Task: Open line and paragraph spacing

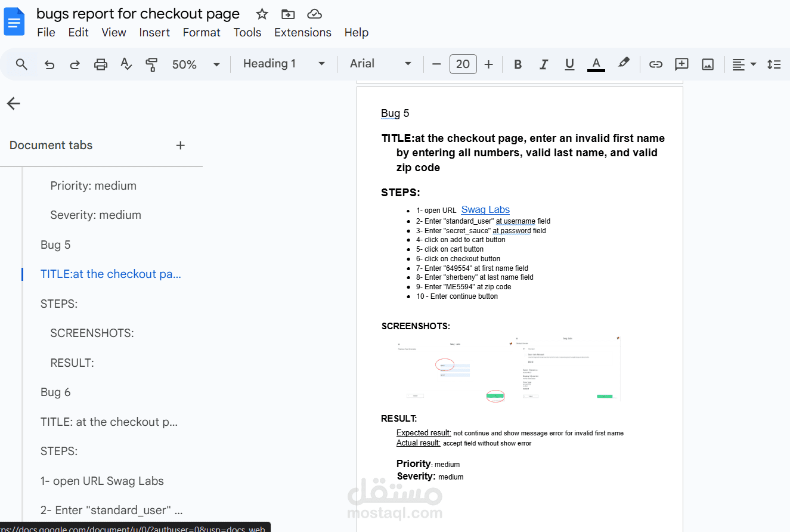Action: click(774, 64)
